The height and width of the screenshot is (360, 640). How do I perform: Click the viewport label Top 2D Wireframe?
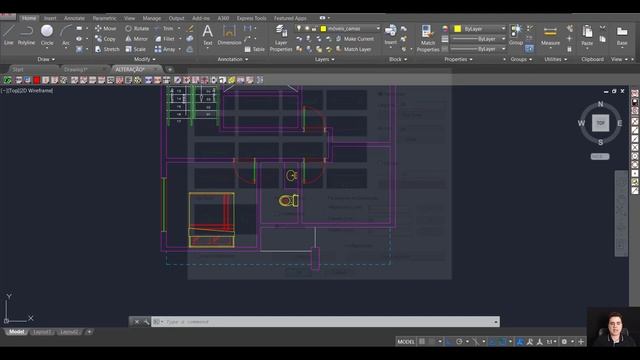(27, 91)
